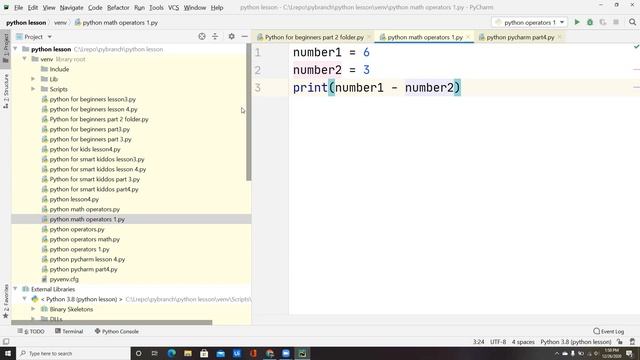Click the Project panel vertical scrollbar

[249, 112]
